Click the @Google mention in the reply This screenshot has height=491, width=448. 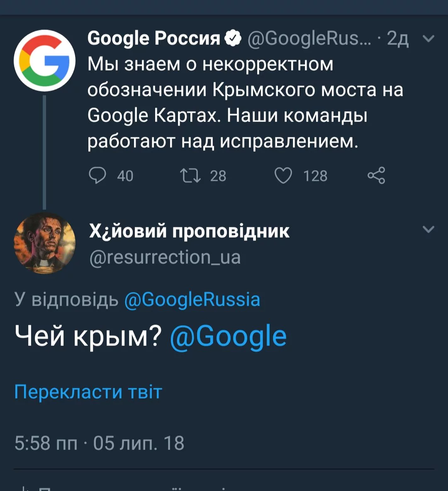[228, 336]
